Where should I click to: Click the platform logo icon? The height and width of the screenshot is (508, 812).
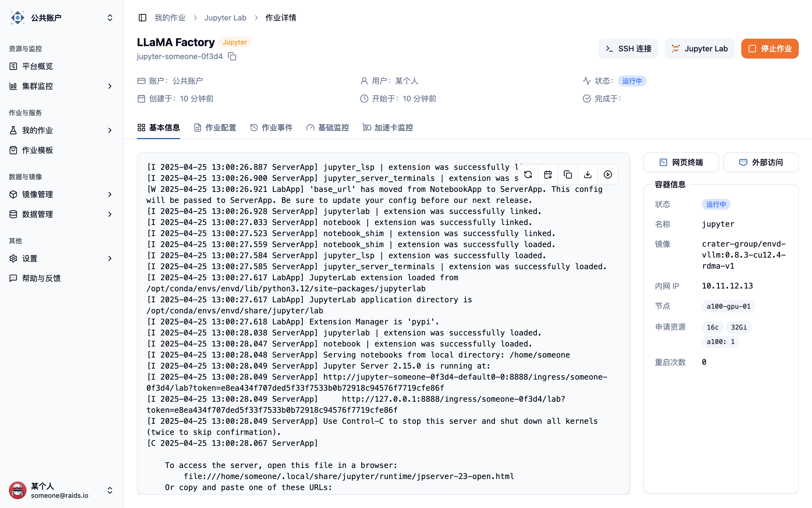17,17
